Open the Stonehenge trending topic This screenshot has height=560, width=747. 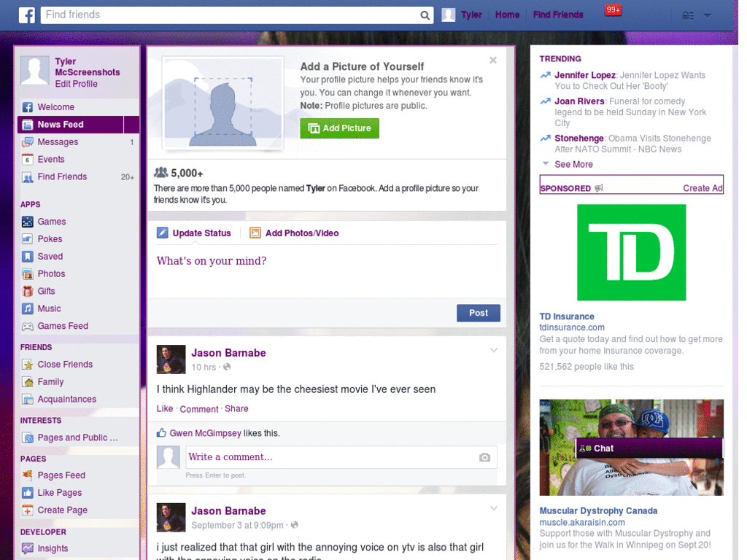[x=578, y=139]
